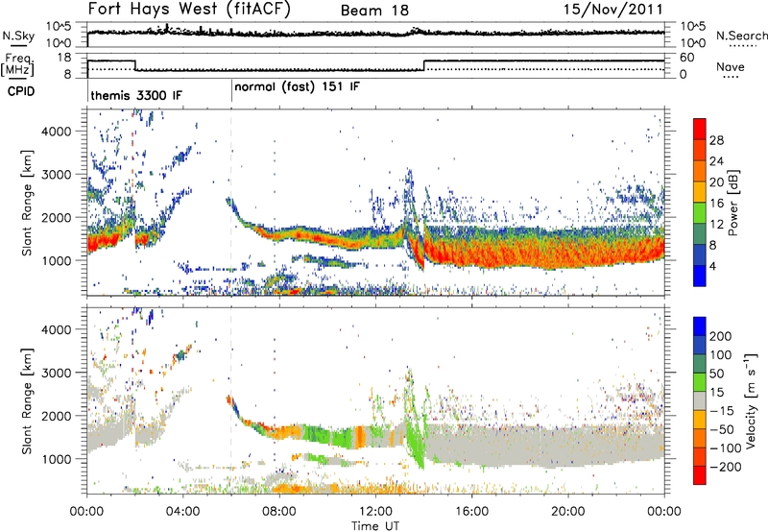Viewport: 768px width, 532px height.
Task: Click the 'Fort Hays West (fitACF)' plot title
Action: [x=189, y=9]
